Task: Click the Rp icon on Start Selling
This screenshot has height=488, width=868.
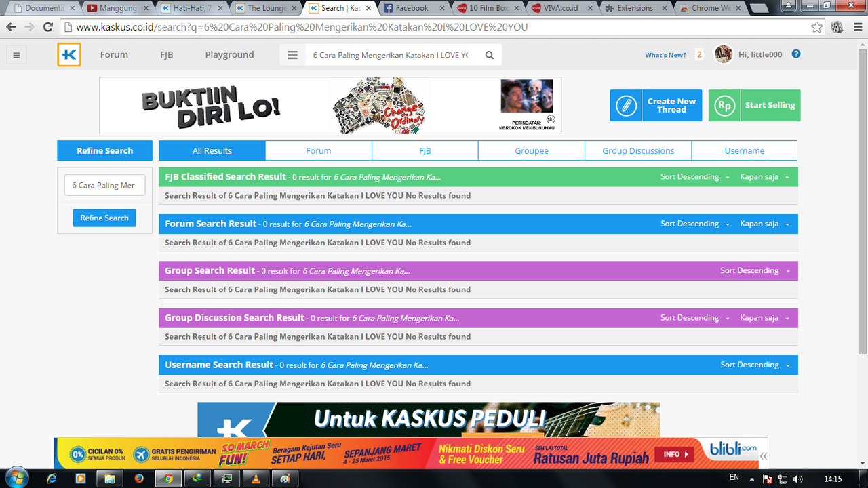Action: tap(724, 106)
